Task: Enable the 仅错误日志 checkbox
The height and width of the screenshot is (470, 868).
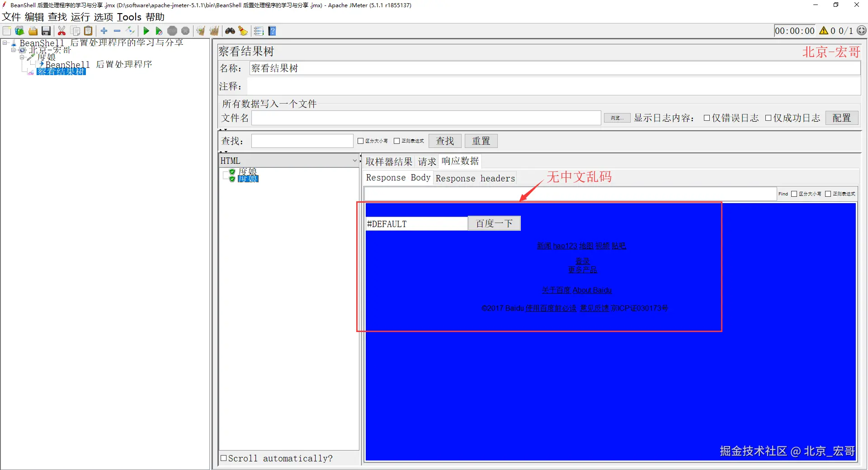Action: 707,118
